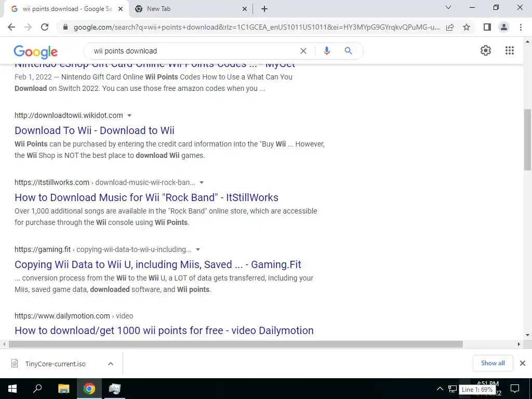Open the Dailymotion 1000 wii points video result
This screenshot has height=399, width=532.
click(164, 330)
